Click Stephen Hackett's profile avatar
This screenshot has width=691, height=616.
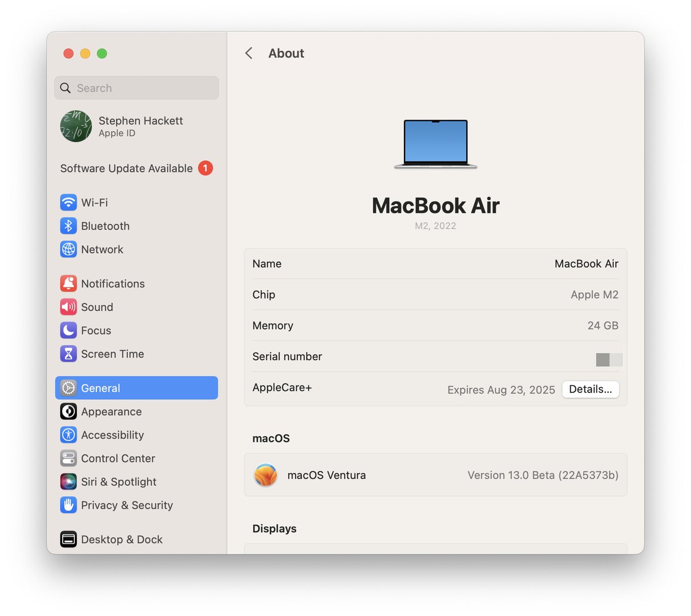click(x=76, y=126)
